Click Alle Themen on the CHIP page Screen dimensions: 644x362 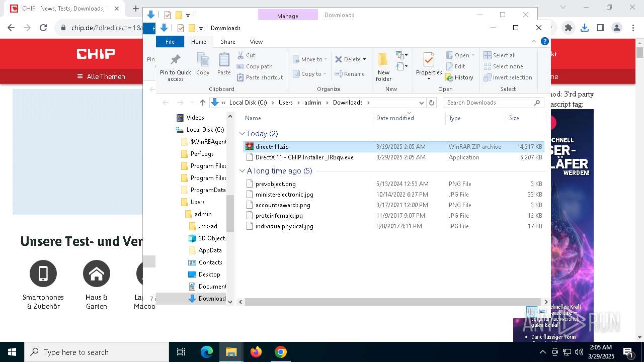pyautogui.click(x=101, y=76)
